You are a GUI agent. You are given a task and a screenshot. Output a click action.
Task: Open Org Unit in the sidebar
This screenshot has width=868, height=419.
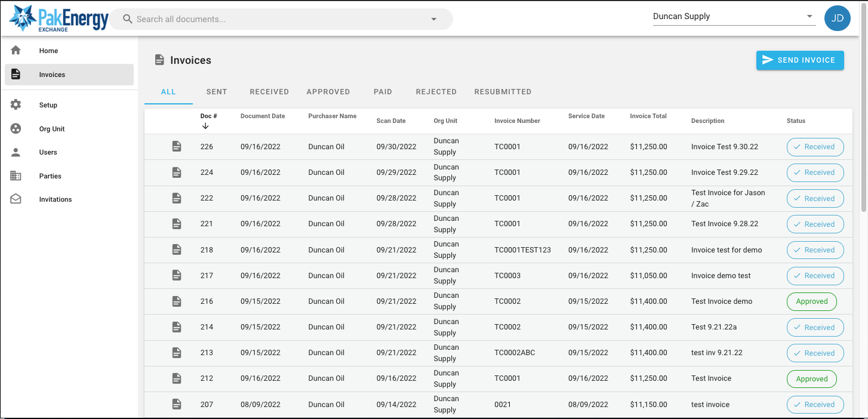pos(69,129)
